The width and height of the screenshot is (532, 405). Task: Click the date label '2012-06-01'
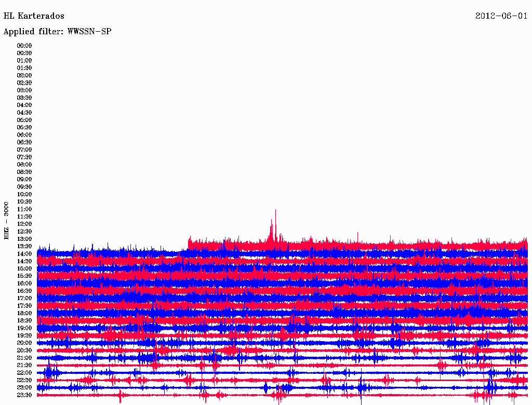(x=501, y=16)
